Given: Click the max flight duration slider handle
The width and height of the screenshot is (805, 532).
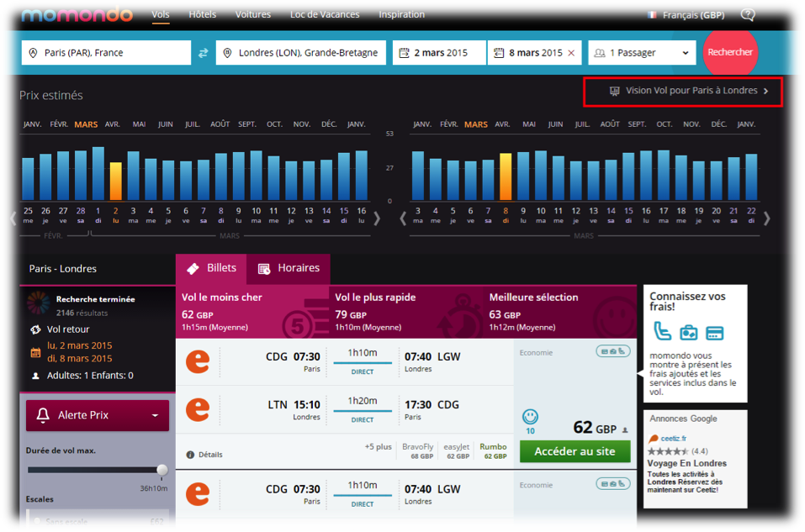Looking at the screenshot, I should click(x=162, y=470).
